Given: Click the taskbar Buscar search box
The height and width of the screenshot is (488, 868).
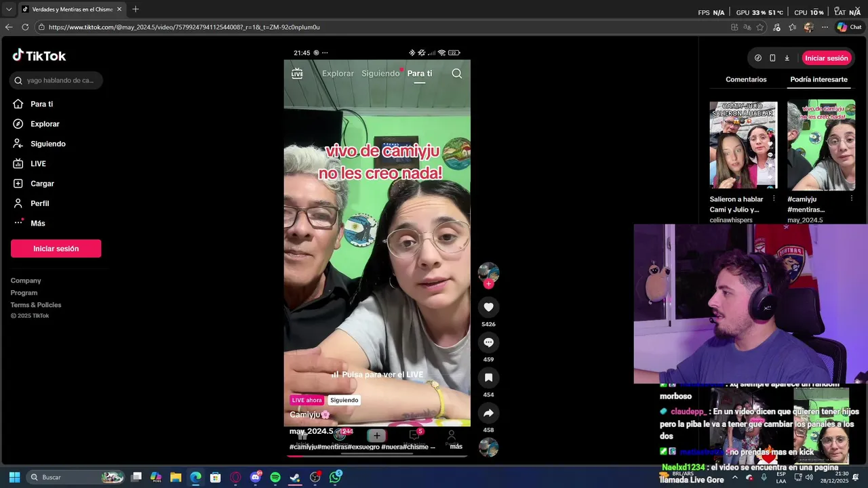Looking at the screenshot, I should tap(76, 477).
